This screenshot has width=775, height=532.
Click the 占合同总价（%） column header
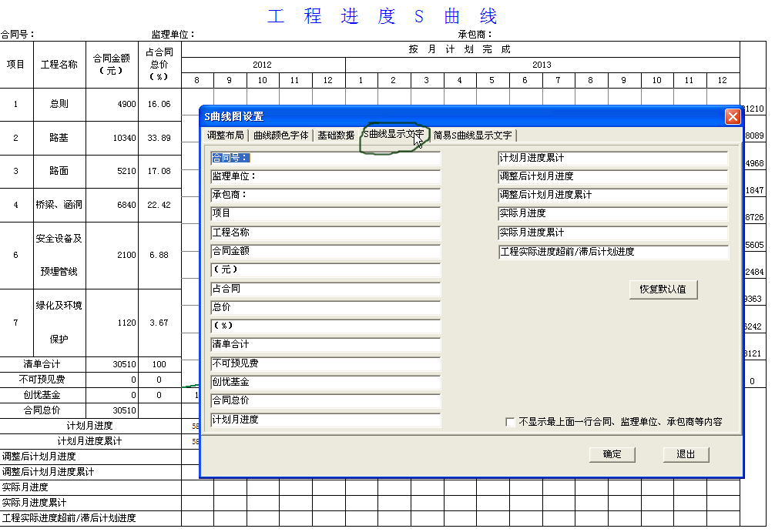pyautogui.click(x=159, y=65)
